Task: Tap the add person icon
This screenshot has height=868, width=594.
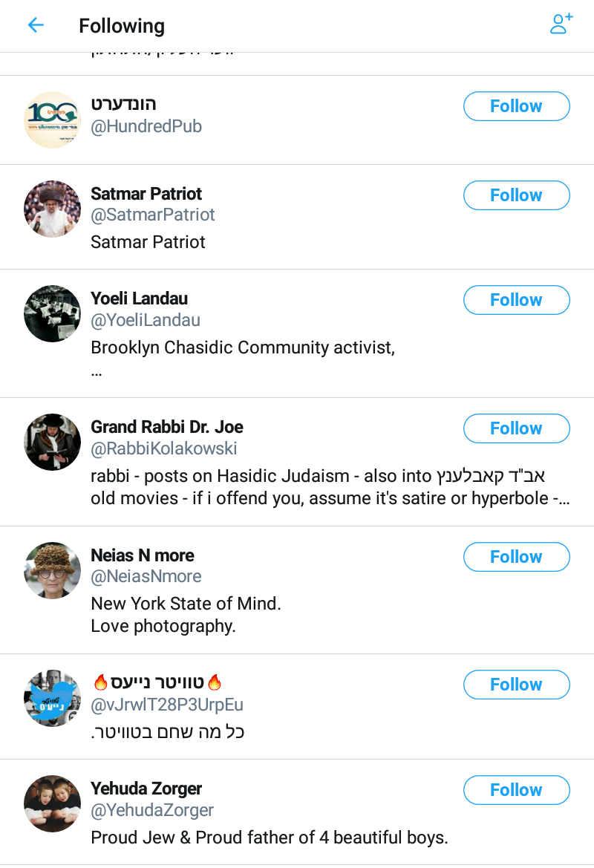Action: (561, 24)
